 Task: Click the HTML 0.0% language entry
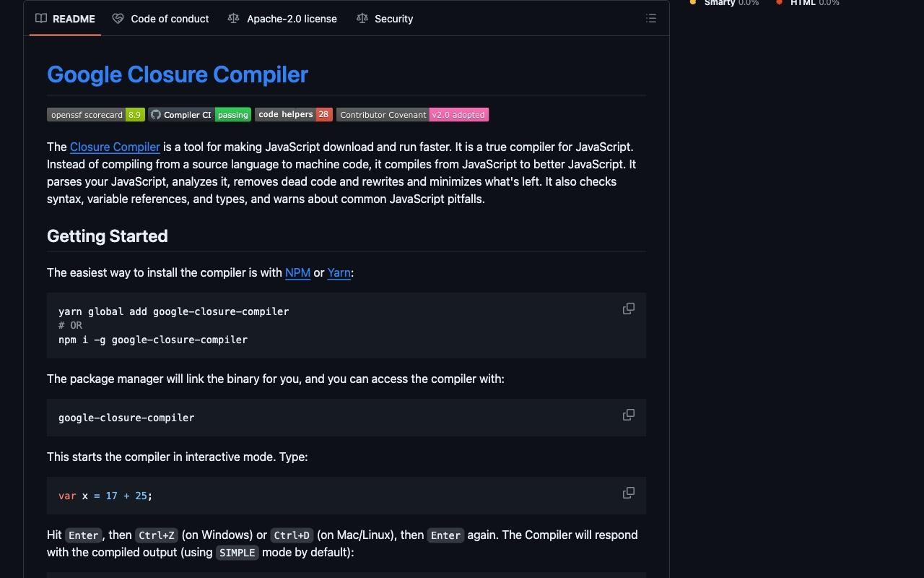pyautogui.click(x=807, y=3)
